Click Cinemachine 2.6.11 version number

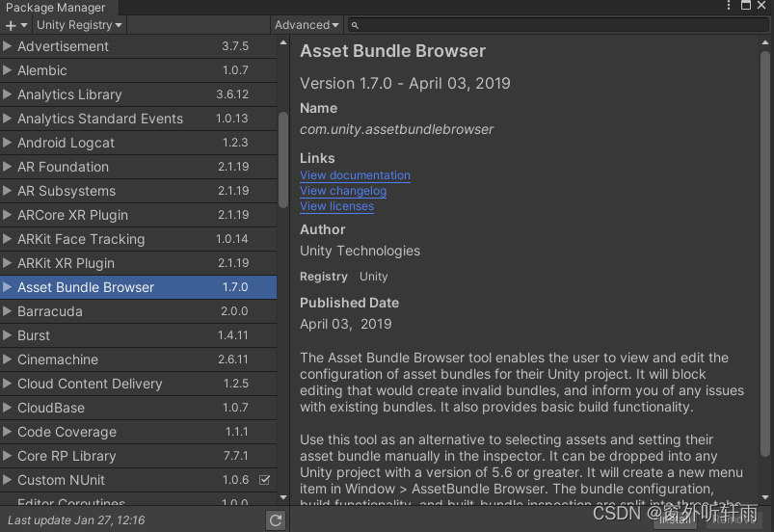233,359
